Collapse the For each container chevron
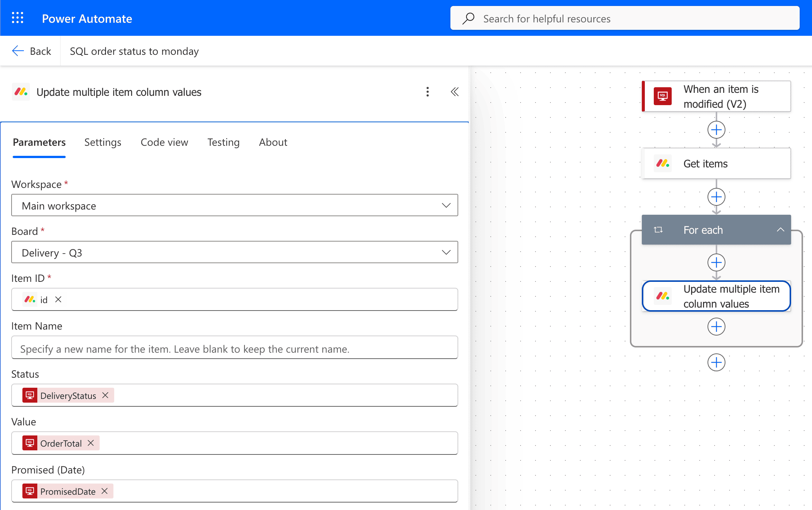This screenshot has height=510, width=812. click(x=780, y=230)
